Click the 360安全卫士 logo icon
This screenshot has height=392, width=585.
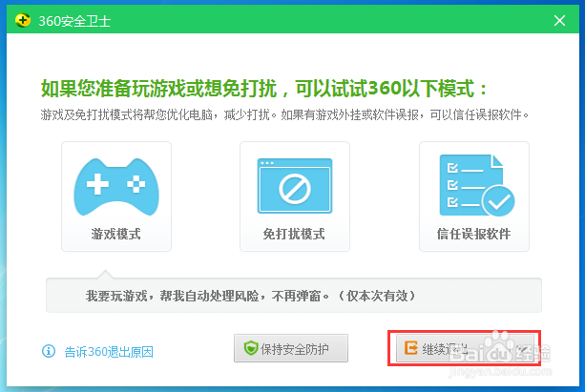(23, 20)
